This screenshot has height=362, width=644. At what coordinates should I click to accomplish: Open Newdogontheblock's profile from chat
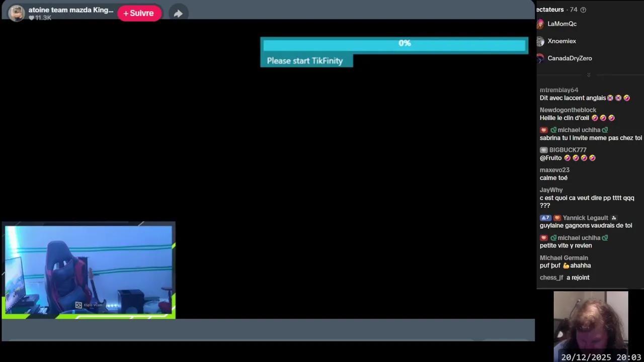tap(568, 110)
